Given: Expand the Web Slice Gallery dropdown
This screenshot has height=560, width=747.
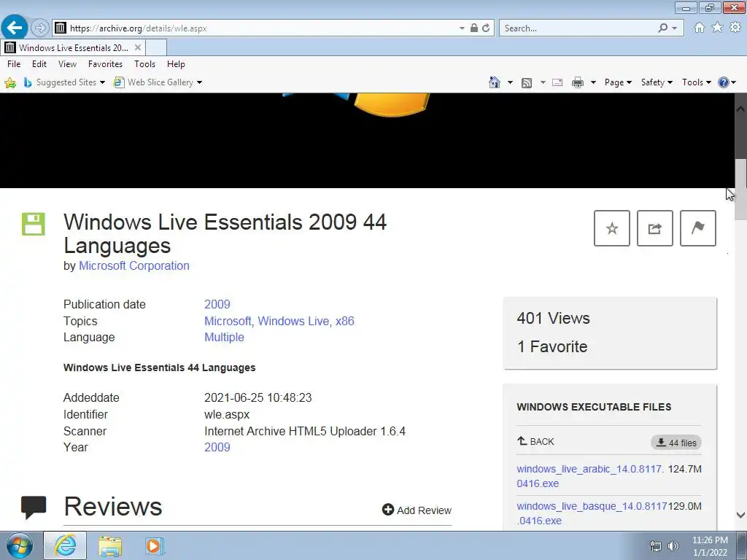Looking at the screenshot, I should (x=199, y=82).
